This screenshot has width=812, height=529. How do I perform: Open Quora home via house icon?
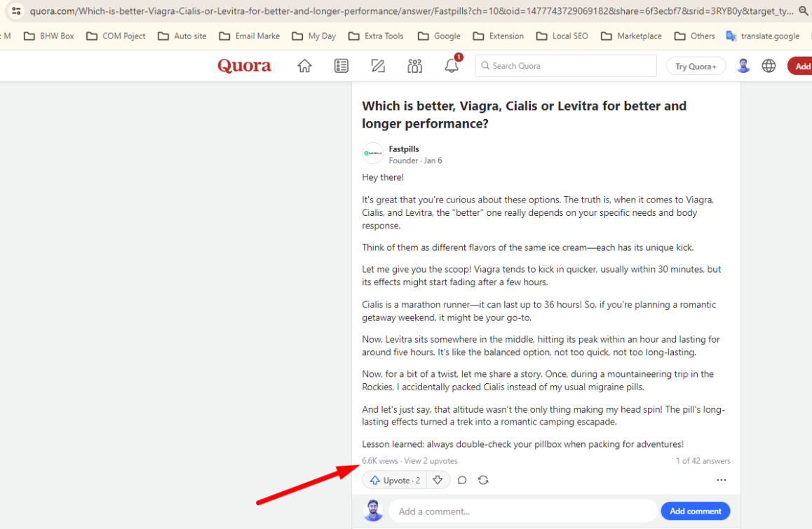tap(304, 66)
